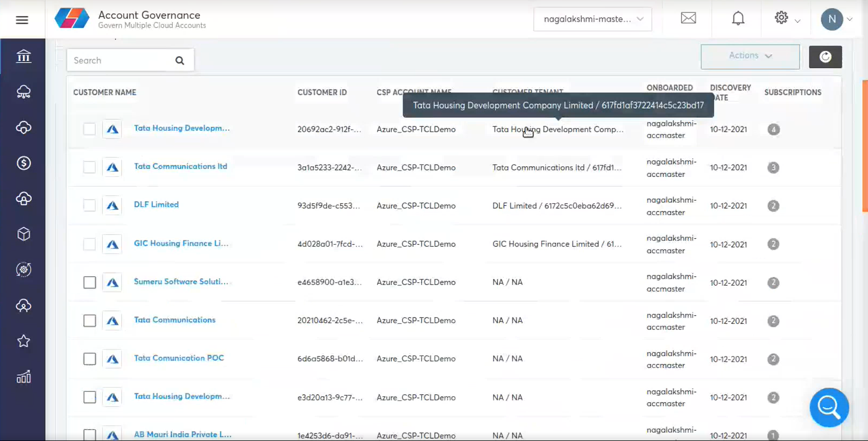Open the cloud upload sidebar icon
Screen dimensions: 868x441
pyautogui.click(x=23, y=198)
